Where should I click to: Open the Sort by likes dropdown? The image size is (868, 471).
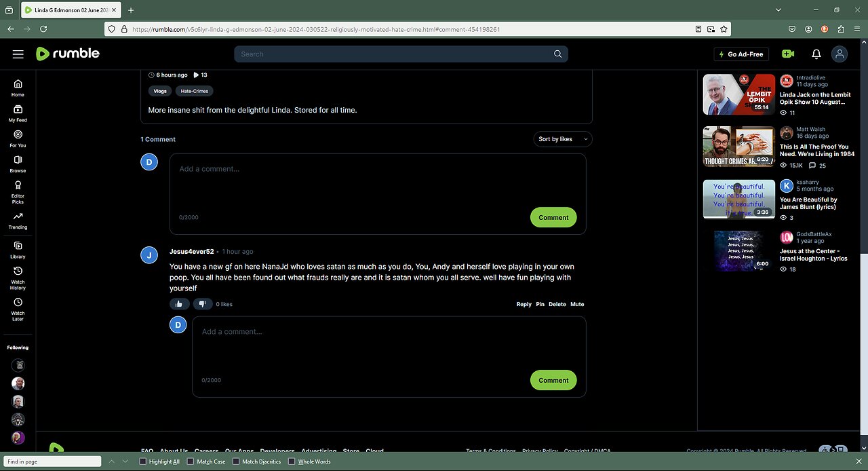[x=563, y=139]
